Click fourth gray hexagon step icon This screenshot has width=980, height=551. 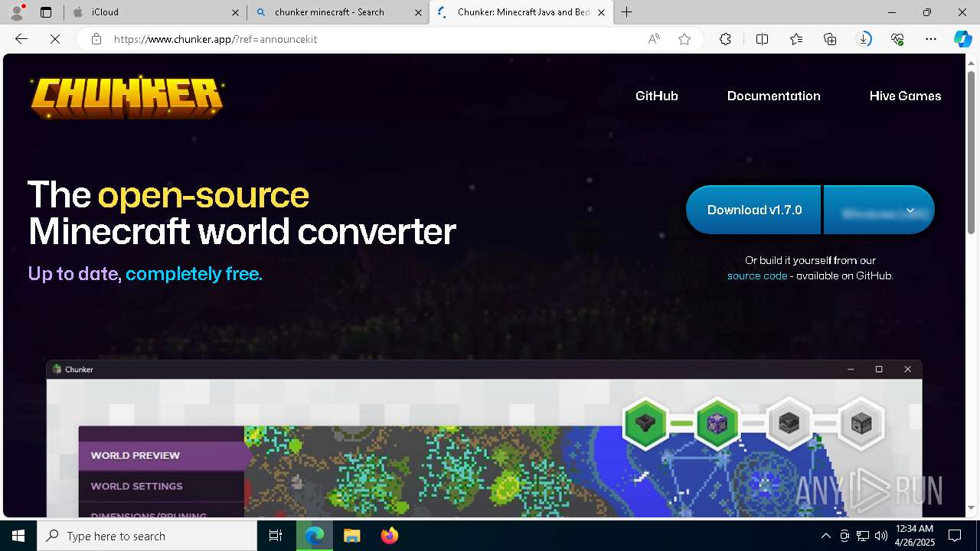pos(861,422)
